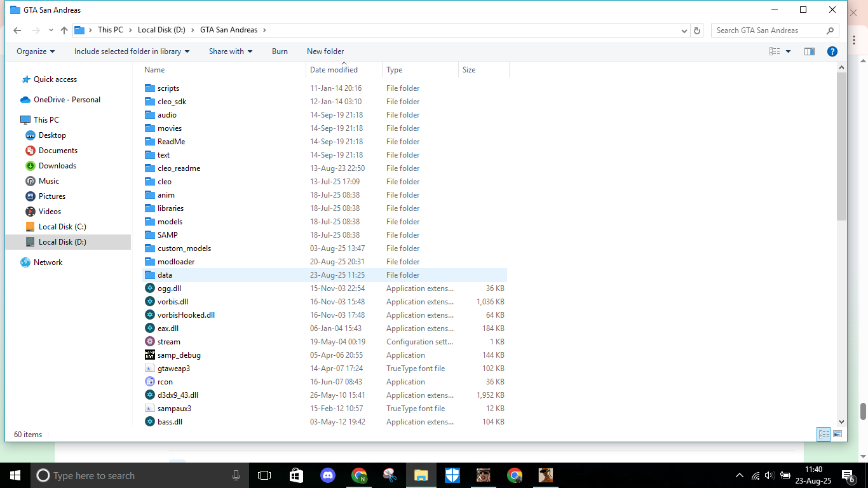The height and width of the screenshot is (488, 868).
Task: Open Documents in navigation pane
Action: 58,151
